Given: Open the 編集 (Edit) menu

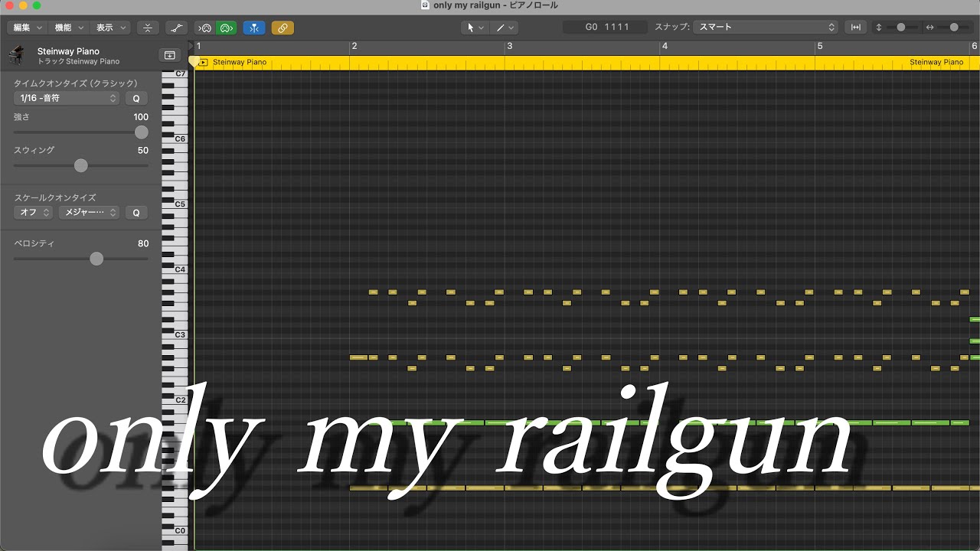Looking at the screenshot, I should coord(28,28).
